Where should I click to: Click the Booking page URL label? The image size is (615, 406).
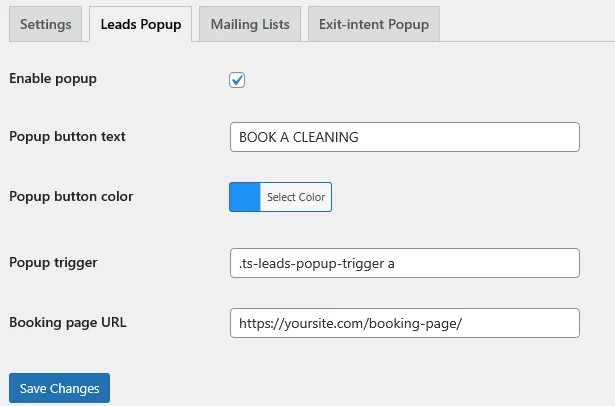67,322
